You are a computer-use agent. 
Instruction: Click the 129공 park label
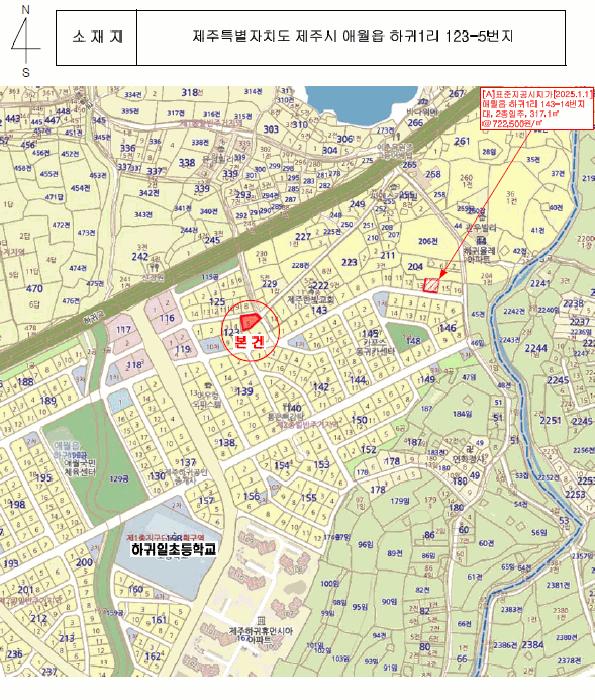(x=119, y=479)
